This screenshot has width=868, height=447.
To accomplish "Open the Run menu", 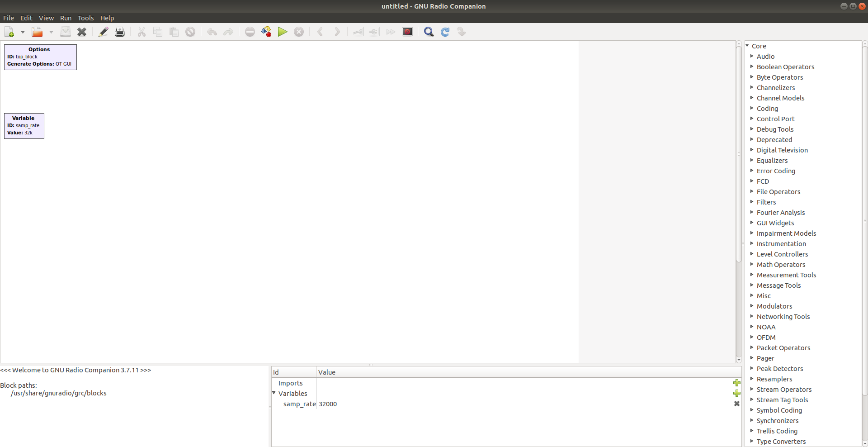I will pyautogui.click(x=66, y=18).
